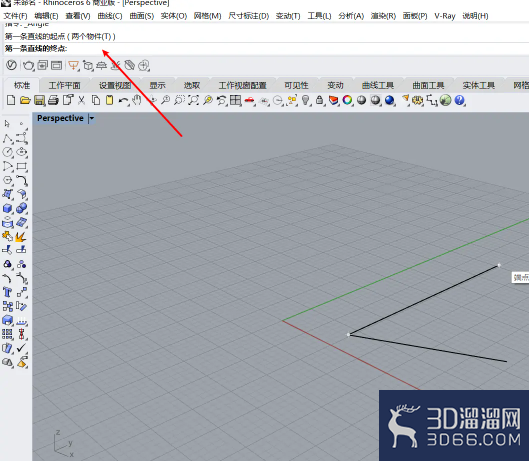The width and height of the screenshot is (529, 461).
Task: Open the Perspective viewport dropdown arrow
Action: (x=91, y=118)
